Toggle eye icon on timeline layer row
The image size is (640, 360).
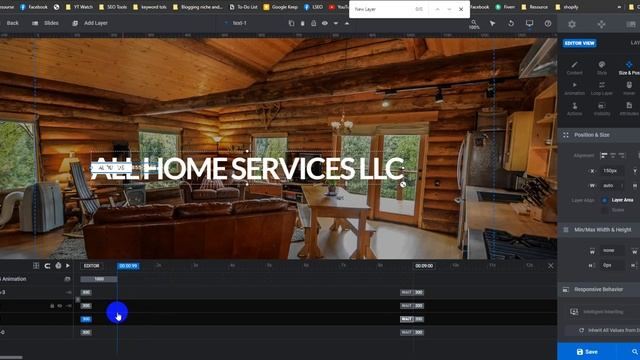60,306
